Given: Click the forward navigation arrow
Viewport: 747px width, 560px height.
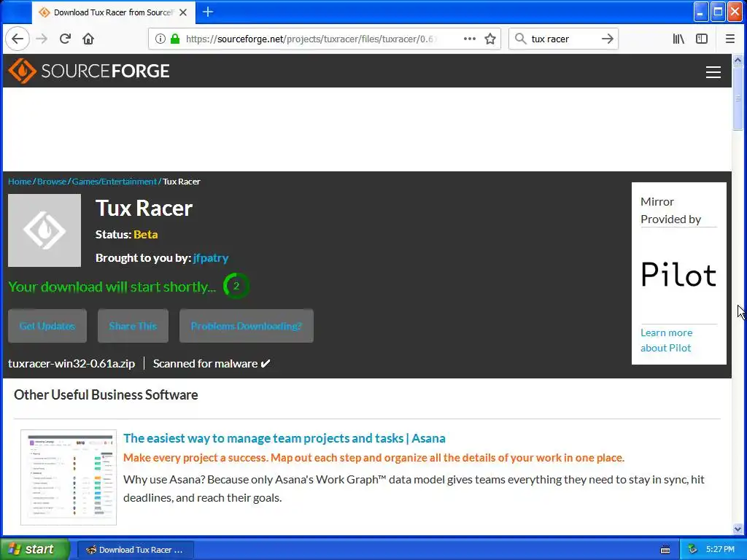Looking at the screenshot, I should [42, 39].
